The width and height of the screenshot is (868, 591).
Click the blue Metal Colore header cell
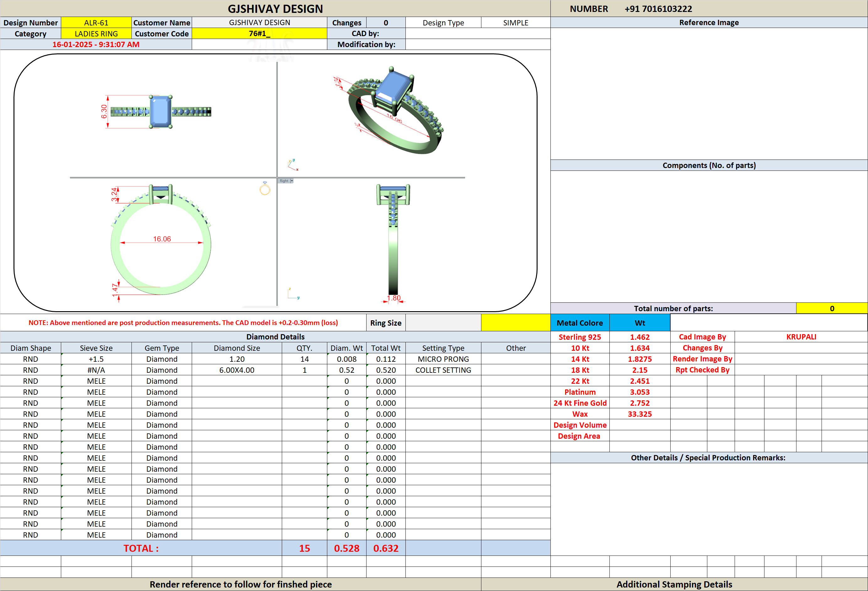click(580, 323)
